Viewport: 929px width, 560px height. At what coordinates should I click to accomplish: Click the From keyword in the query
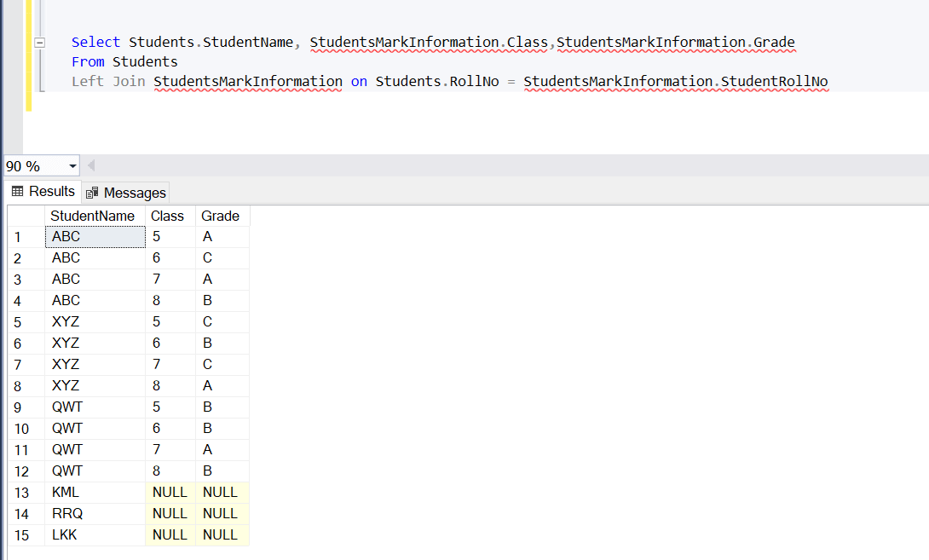coord(88,61)
